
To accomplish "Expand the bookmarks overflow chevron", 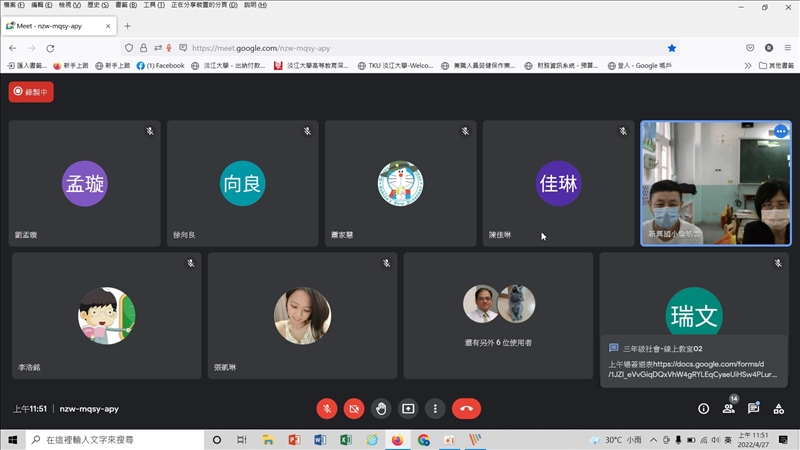I will [x=748, y=65].
